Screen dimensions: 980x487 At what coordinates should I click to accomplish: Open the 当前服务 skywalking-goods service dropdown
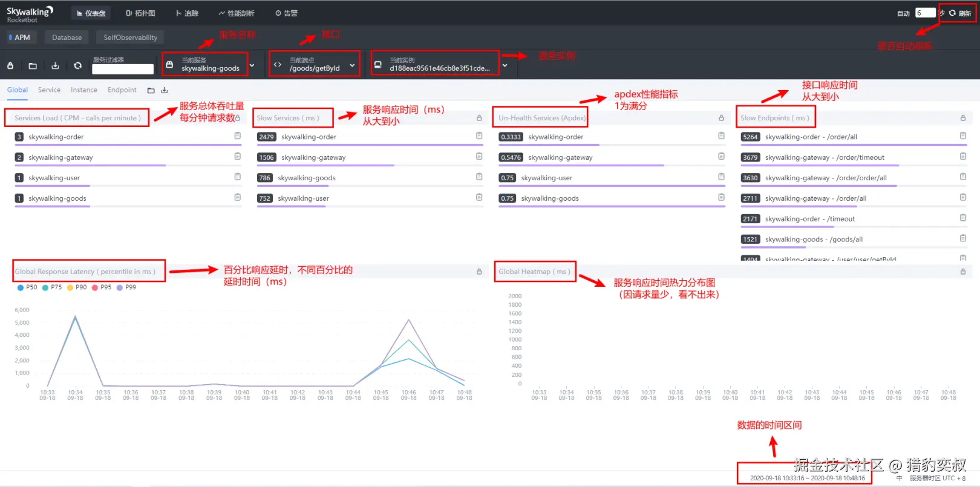click(211, 64)
